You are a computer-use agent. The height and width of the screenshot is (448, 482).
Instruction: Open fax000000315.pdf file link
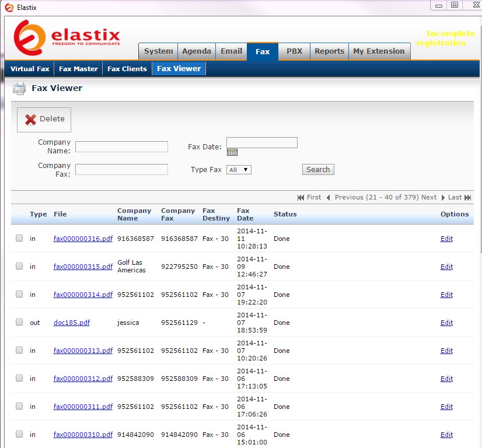83,267
